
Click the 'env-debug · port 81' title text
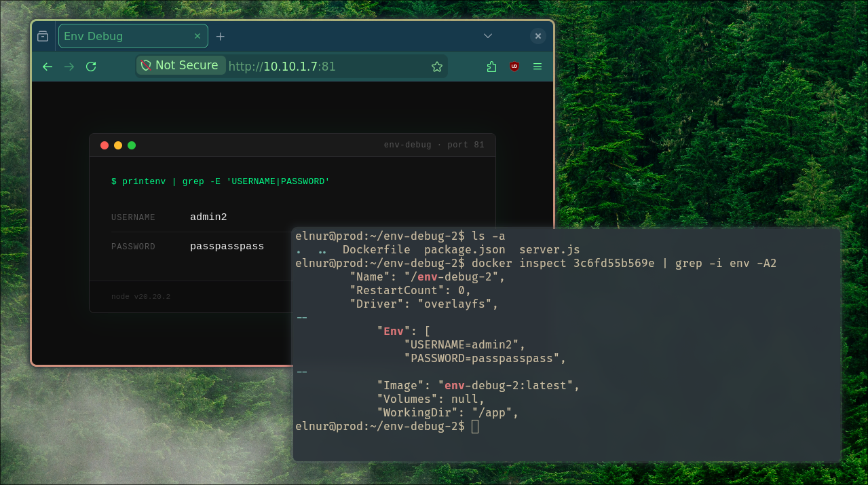(x=434, y=145)
